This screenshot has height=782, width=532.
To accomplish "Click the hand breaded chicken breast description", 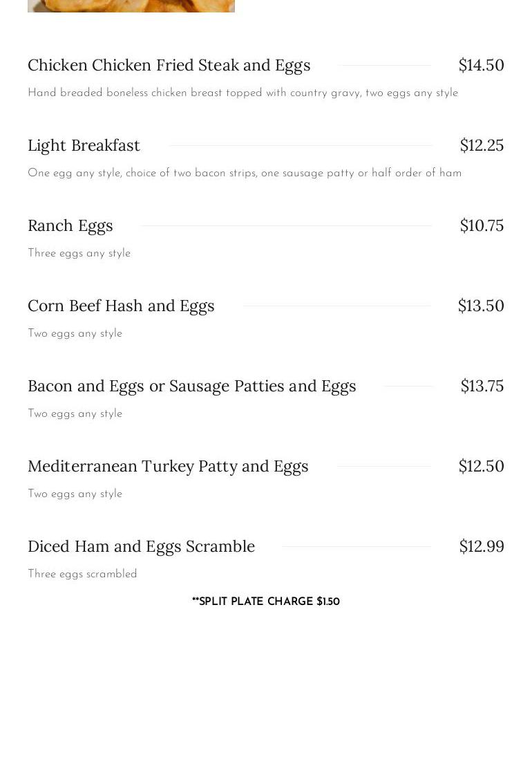I will pos(243,93).
